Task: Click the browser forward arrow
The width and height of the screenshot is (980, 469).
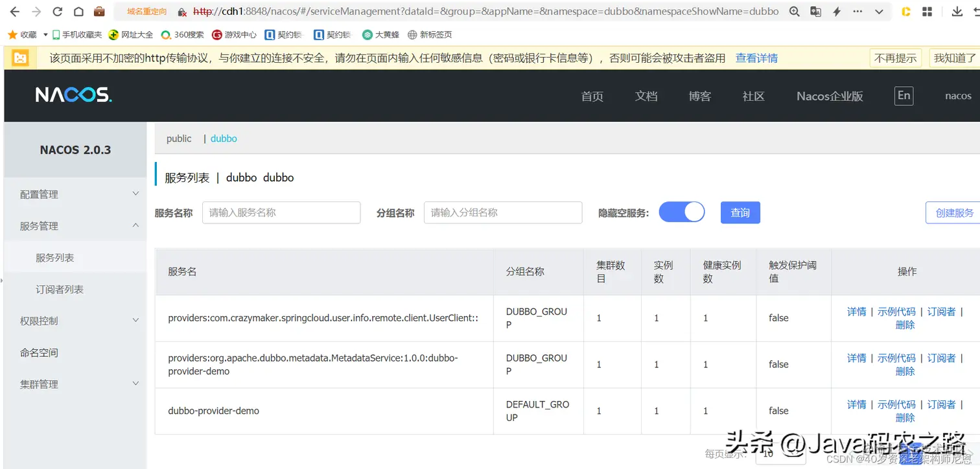Action: [36, 12]
